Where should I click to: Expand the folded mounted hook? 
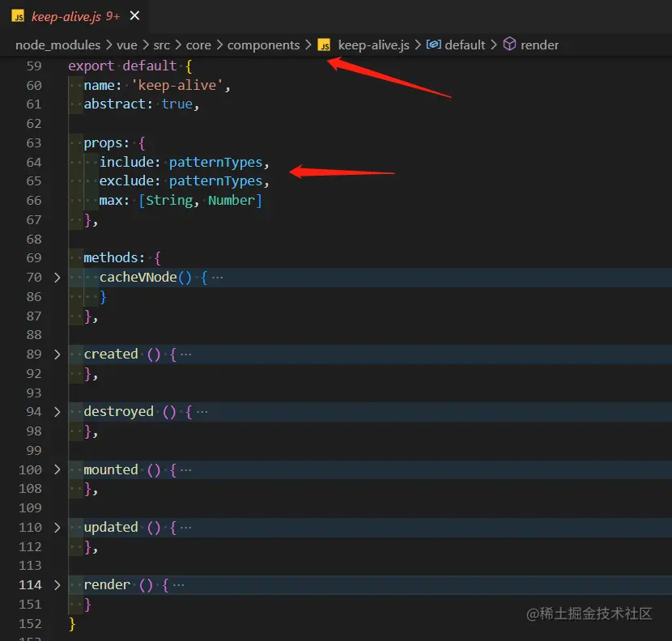pos(57,469)
